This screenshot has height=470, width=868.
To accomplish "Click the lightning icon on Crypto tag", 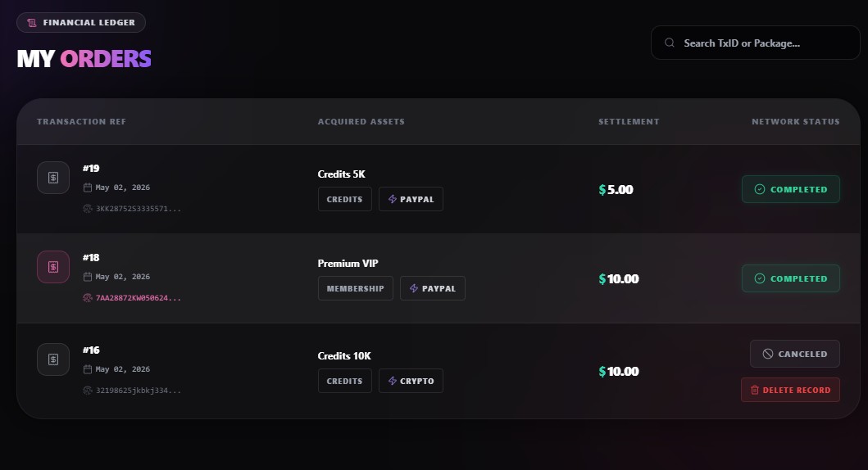I will [x=393, y=381].
